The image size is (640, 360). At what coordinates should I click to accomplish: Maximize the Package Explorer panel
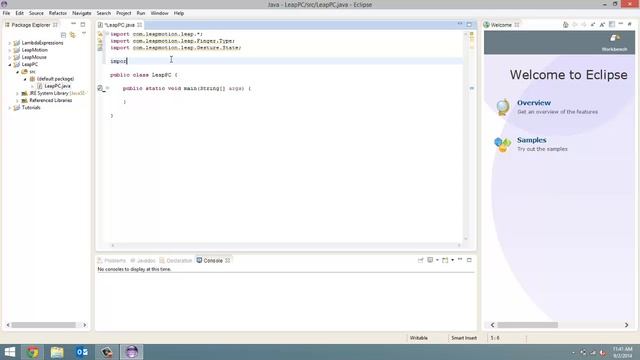click(x=83, y=24)
